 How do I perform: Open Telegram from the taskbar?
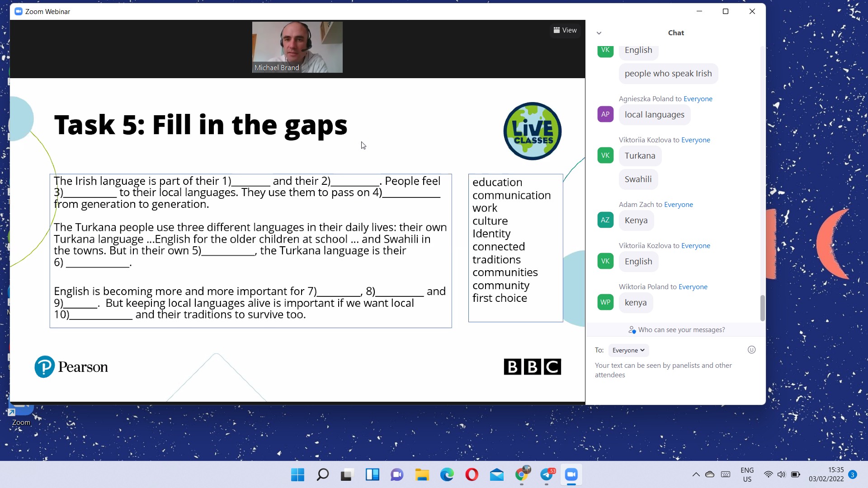point(547,475)
